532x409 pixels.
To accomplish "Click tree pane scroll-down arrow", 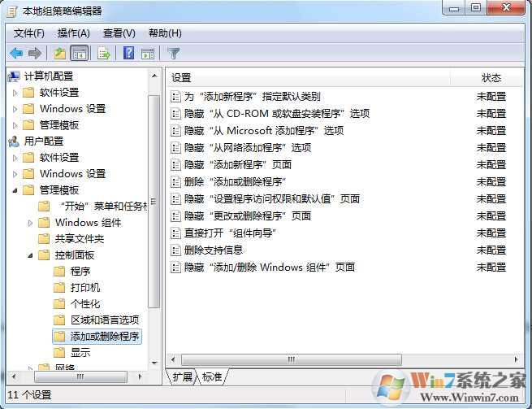I will click(154, 363).
